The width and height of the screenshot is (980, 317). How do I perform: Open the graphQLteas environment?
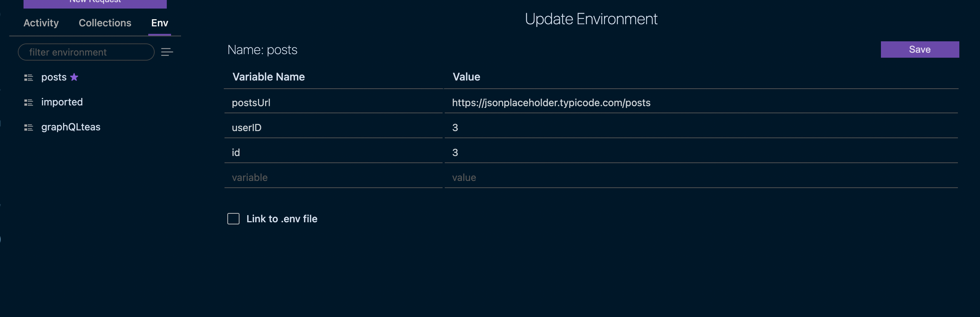(71, 127)
